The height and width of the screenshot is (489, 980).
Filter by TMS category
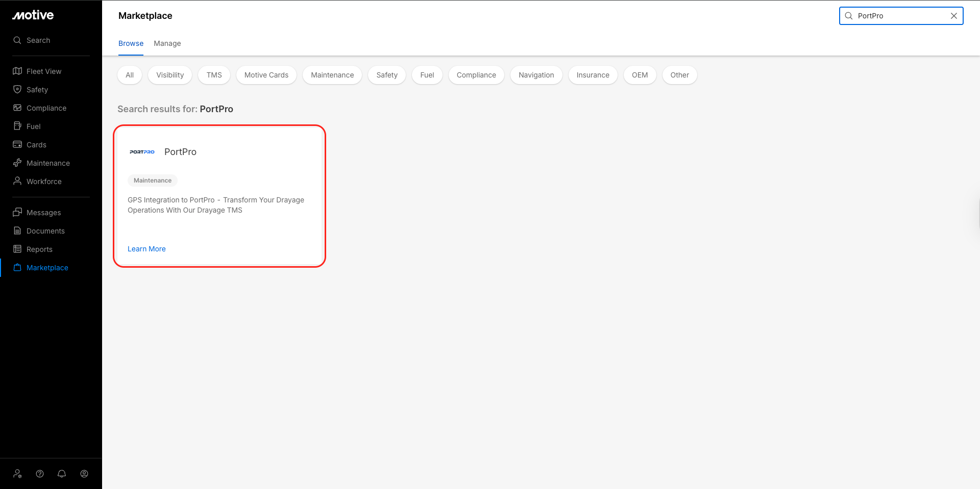[214, 75]
